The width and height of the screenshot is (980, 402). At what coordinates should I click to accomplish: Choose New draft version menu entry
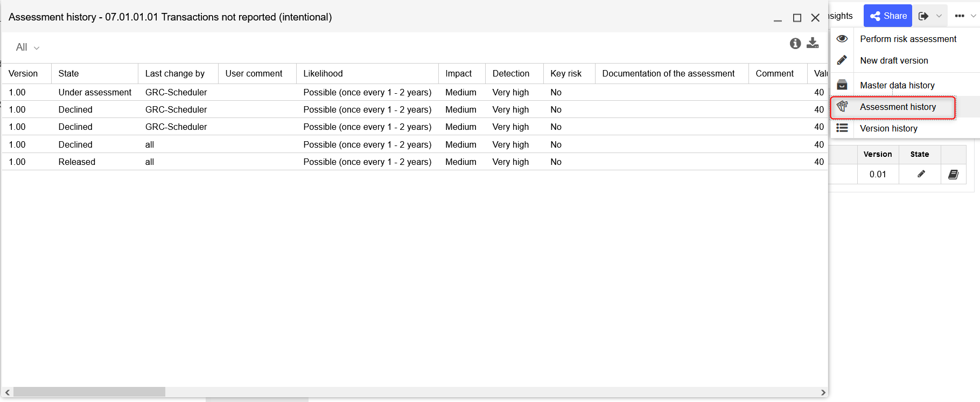(894, 60)
